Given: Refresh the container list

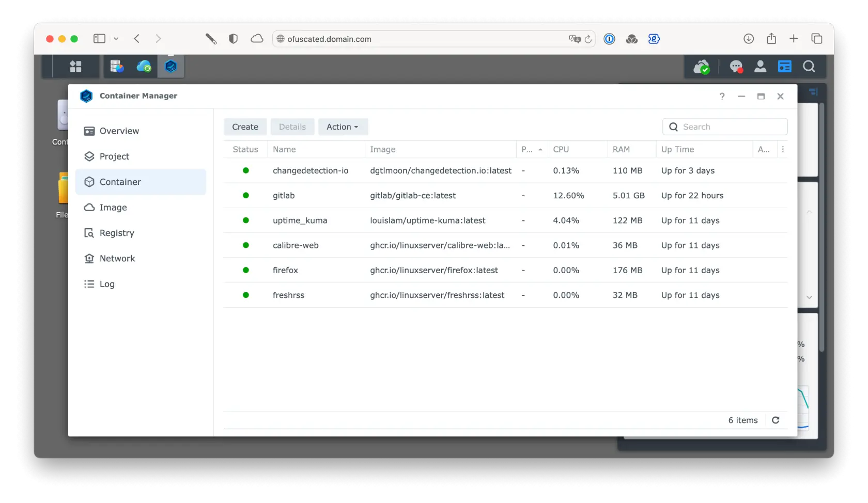Looking at the screenshot, I should click(x=776, y=420).
